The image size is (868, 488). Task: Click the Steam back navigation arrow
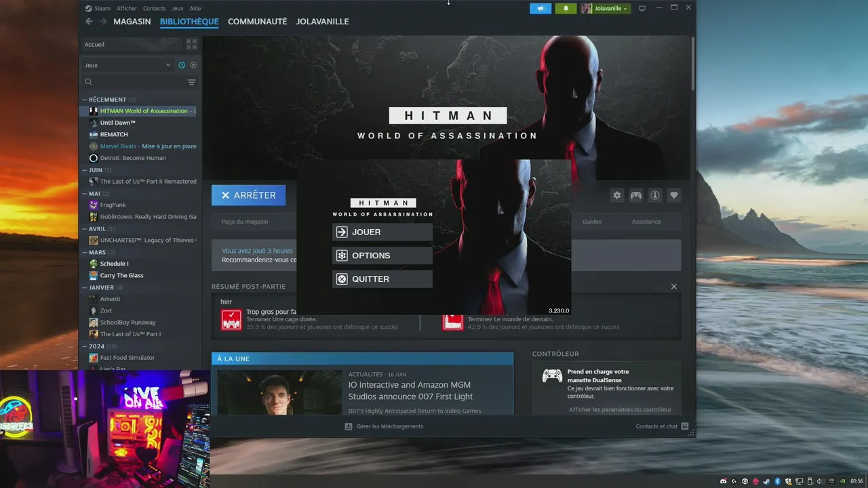coord(89,22)
